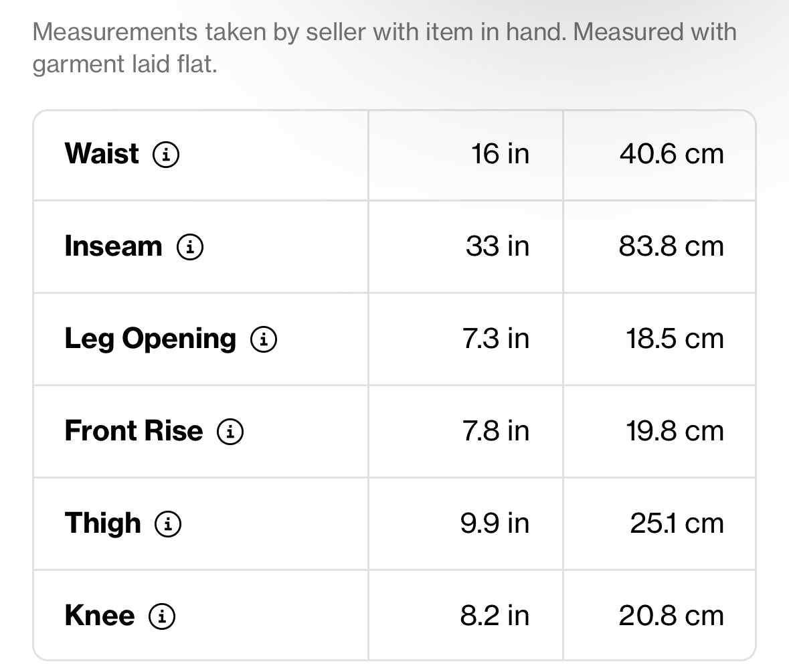Open the Thigh info icon
This screenshot has height=672, width=789.
coord(167,523)
